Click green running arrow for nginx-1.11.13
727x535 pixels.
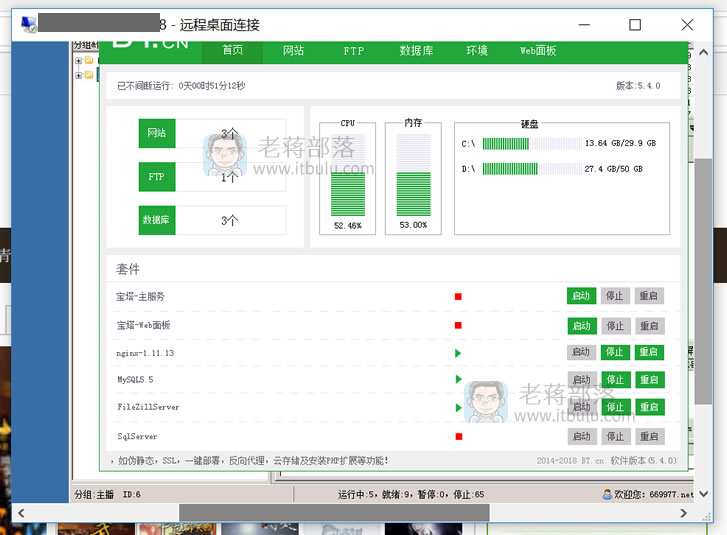[x=458, y=353]
